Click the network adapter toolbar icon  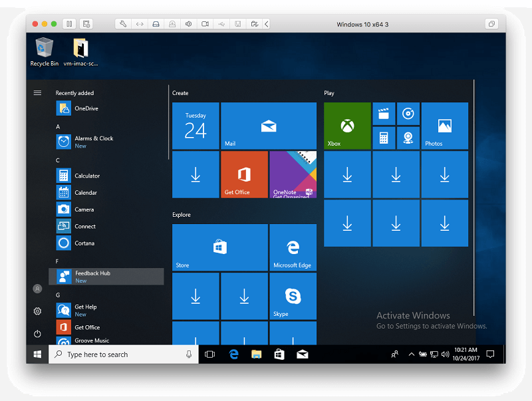tap(140, 24)
